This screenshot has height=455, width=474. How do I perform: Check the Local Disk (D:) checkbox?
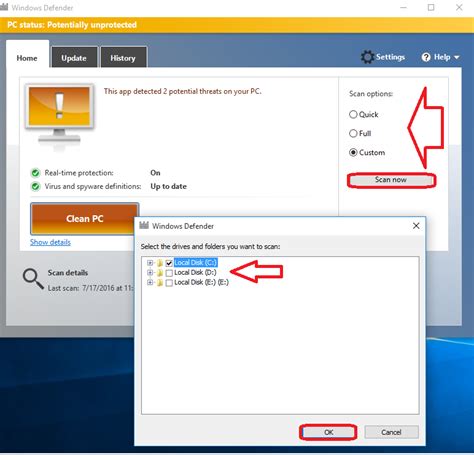[169, 273]
